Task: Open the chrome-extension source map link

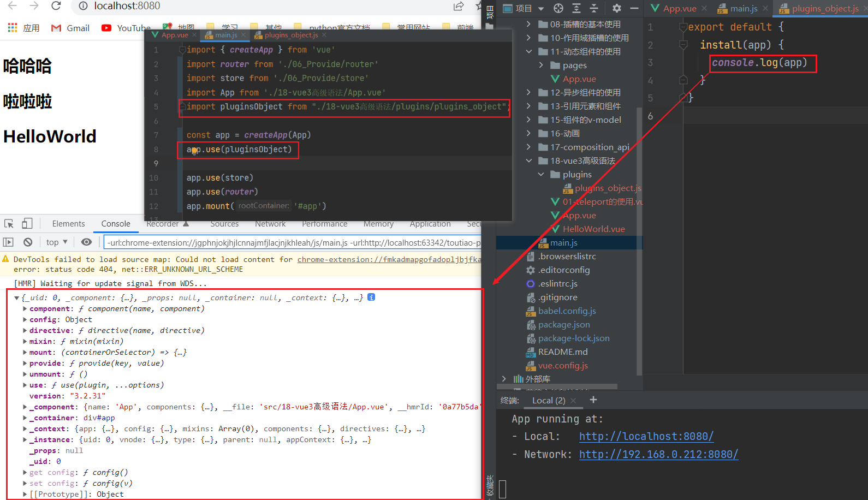Action: pos(389,259)
